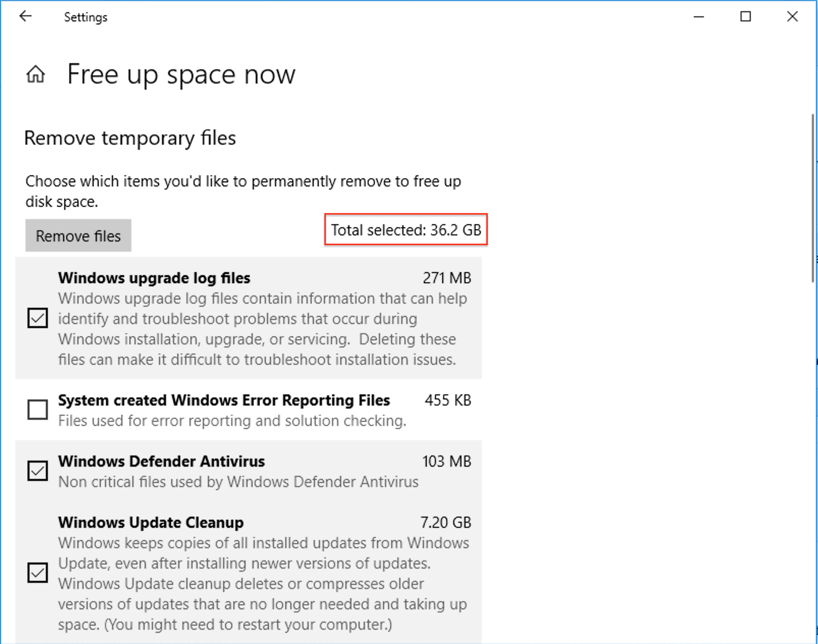
Task: Click the Settings title in title bar
Action: point(86,17)
